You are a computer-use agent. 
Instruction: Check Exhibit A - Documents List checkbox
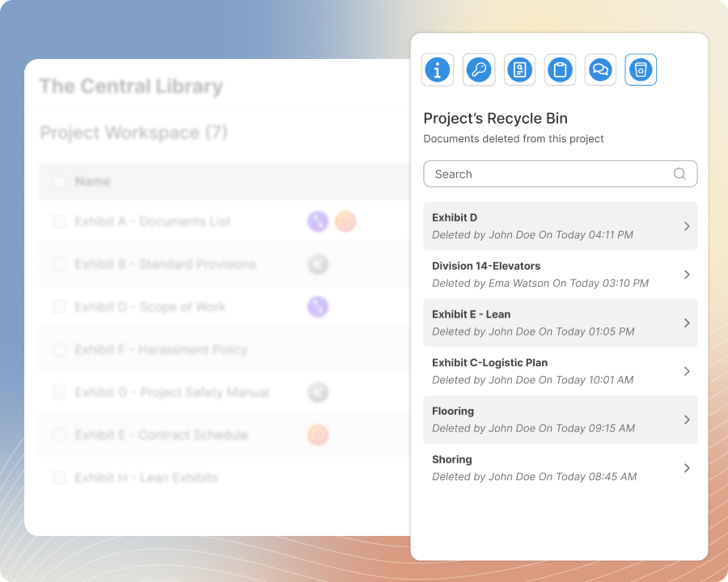click(59, 221)
